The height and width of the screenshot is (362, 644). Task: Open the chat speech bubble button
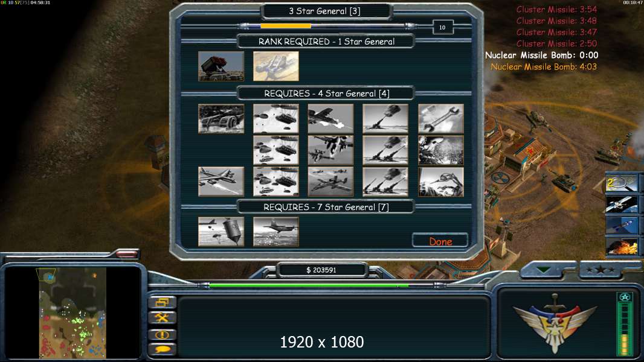(163, 349)
